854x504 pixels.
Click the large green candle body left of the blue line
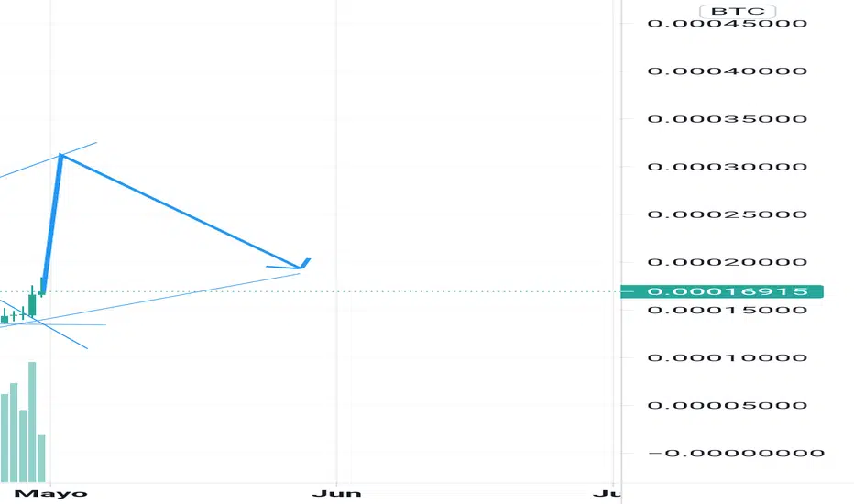click(x=32, y=305)
